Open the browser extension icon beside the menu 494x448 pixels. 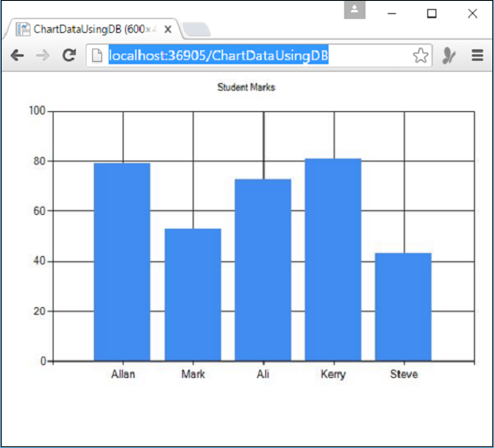pos(449,55)
